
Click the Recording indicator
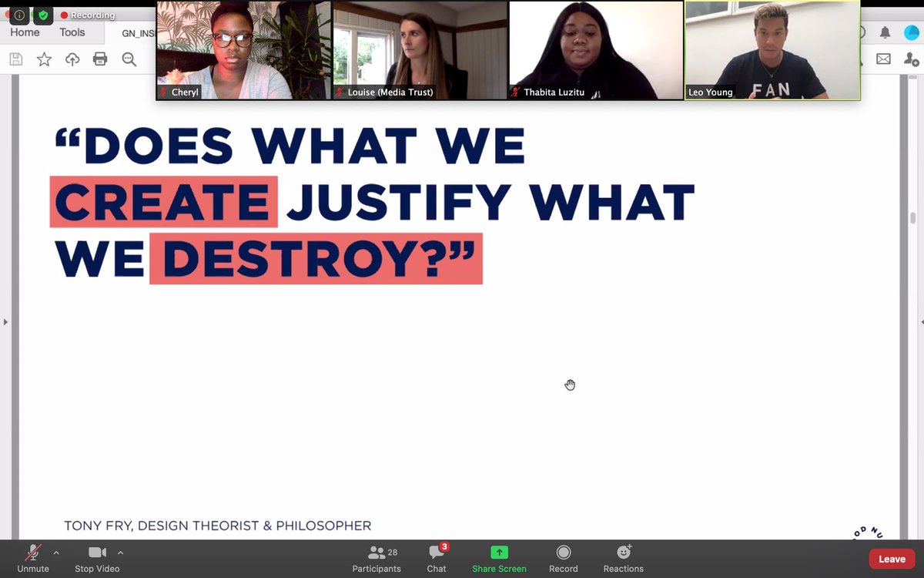87,15
